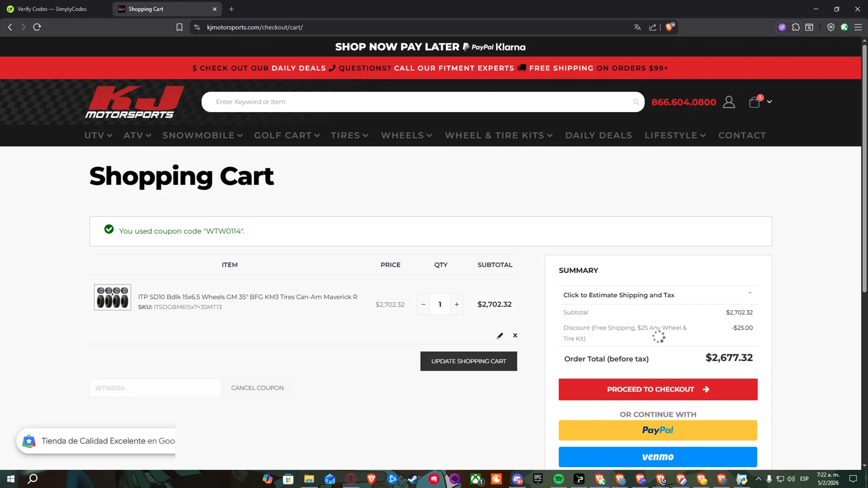
Task: Close the Shopping Cart tab
Action: click(x=215, y=9)
